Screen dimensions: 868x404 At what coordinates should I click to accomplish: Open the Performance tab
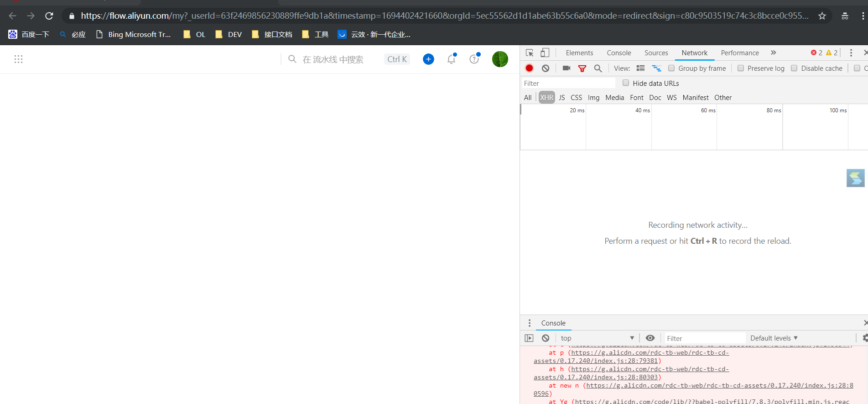[x=740, y=53]
